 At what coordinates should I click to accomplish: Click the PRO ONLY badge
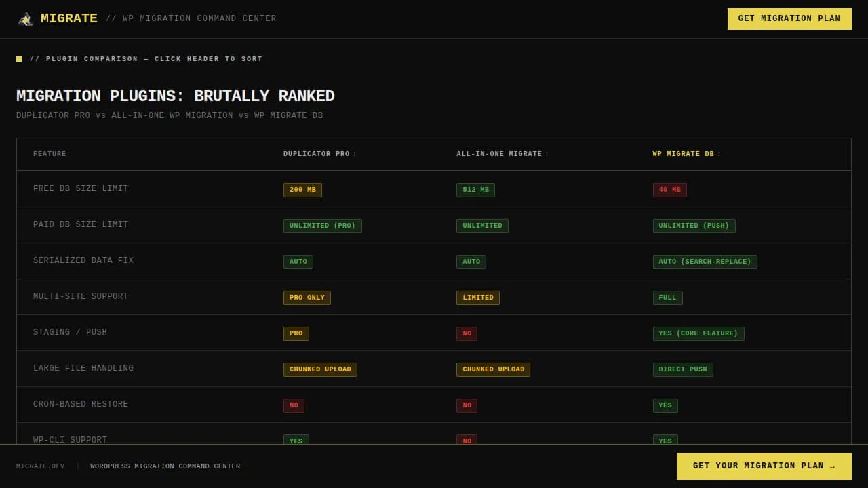(307, 298)
